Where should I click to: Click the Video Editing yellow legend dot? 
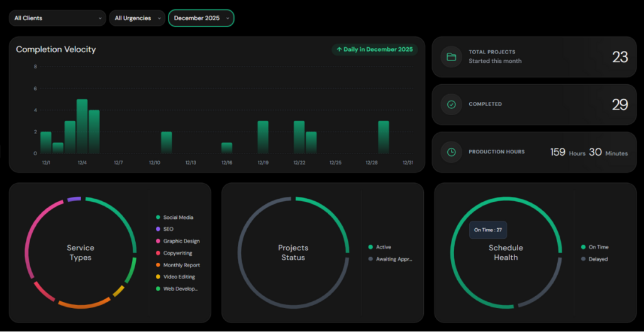pyautogui.click(x=158, y=277)
